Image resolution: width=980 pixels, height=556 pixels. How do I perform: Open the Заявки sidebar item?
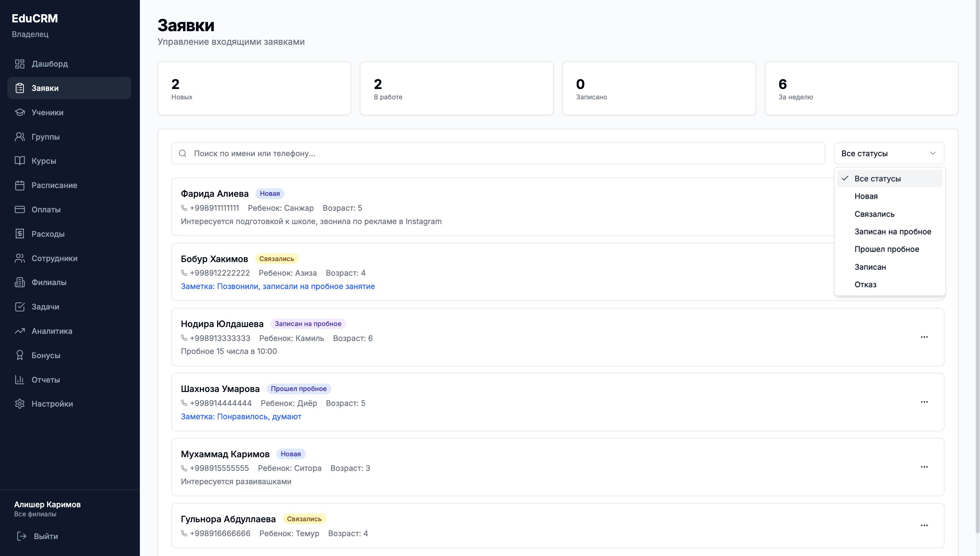coord(69,88)
